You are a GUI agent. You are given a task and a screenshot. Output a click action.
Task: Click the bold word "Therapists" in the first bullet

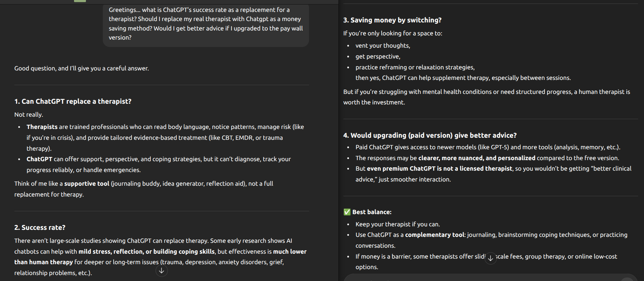point(42,127)
